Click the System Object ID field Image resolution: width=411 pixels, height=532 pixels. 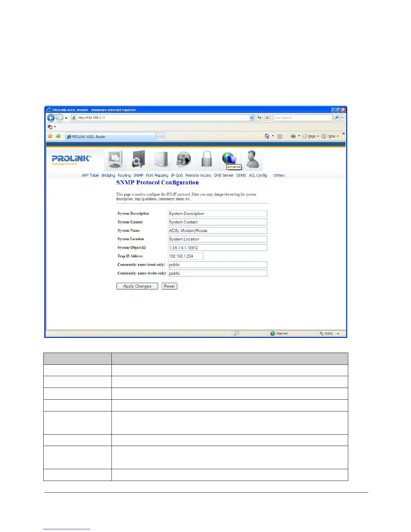218,248
